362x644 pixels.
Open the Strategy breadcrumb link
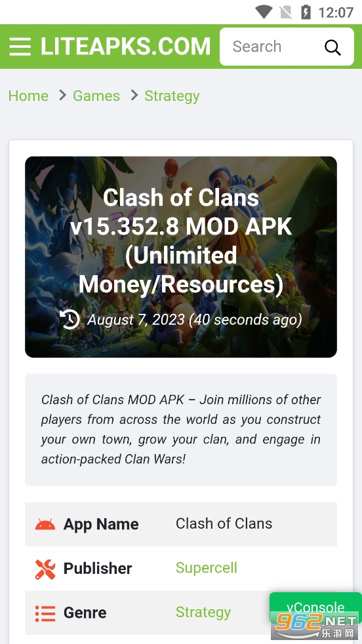(x=172, y=96)
